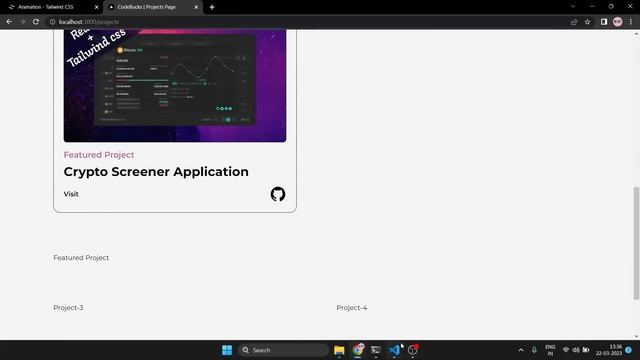The height and width of the screenshot is (360, 640).
Task: View site information icon in address bar
Action: 52,22
